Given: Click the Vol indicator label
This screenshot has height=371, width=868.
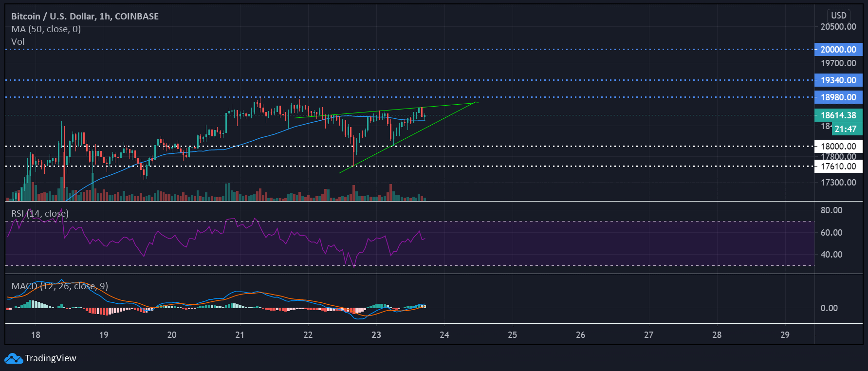Looking at the screenshot, I should click(18, 42).
